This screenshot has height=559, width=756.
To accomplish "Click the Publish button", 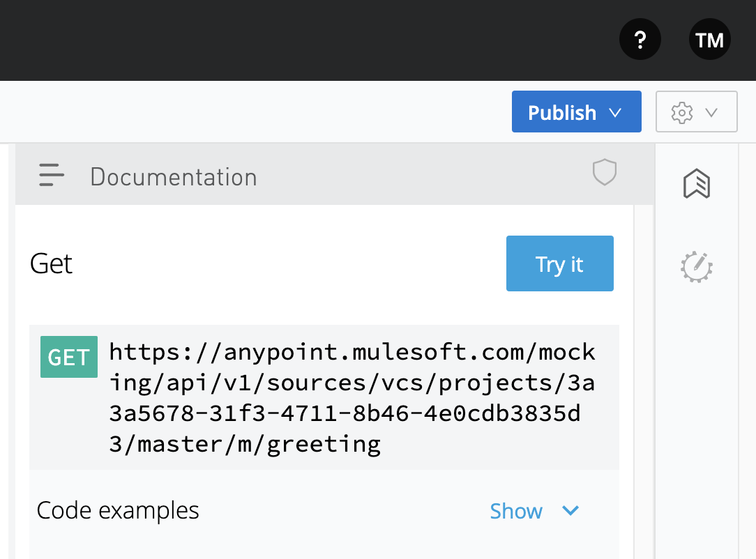I will [561, 112].
